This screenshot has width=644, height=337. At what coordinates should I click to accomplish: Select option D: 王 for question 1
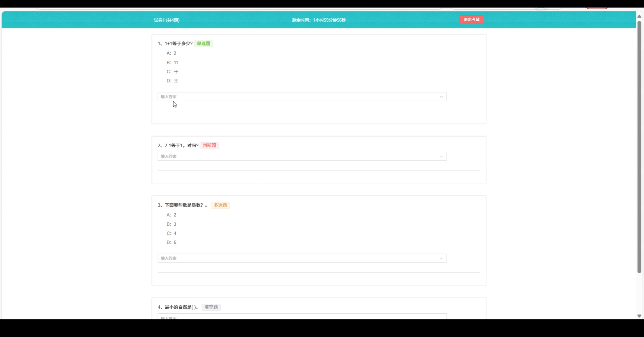tap(172, 80)
